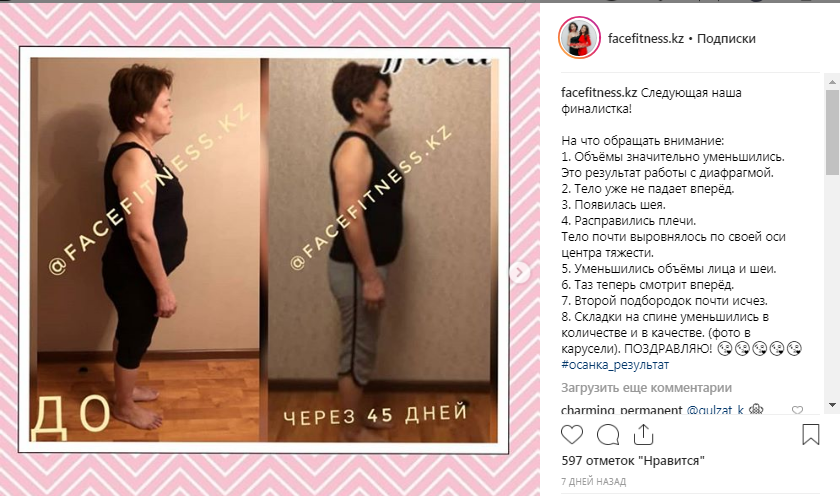The width and height of the screenshot is (840, 496).
Task: Open facefitness.kz profile avatar
Action: point(579,38)
